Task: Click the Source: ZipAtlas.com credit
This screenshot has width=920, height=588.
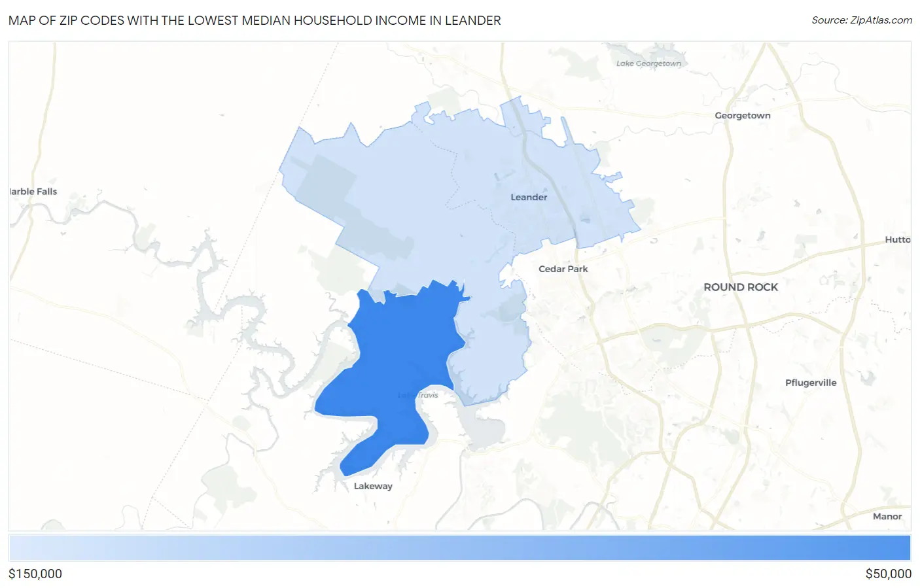Action: (862, 20)
